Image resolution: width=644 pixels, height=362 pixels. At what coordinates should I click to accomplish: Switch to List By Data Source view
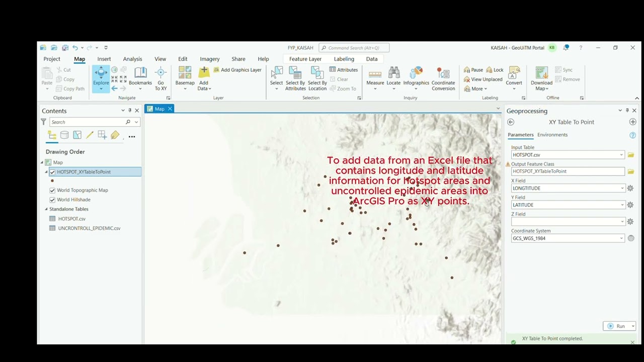(64, 135)
